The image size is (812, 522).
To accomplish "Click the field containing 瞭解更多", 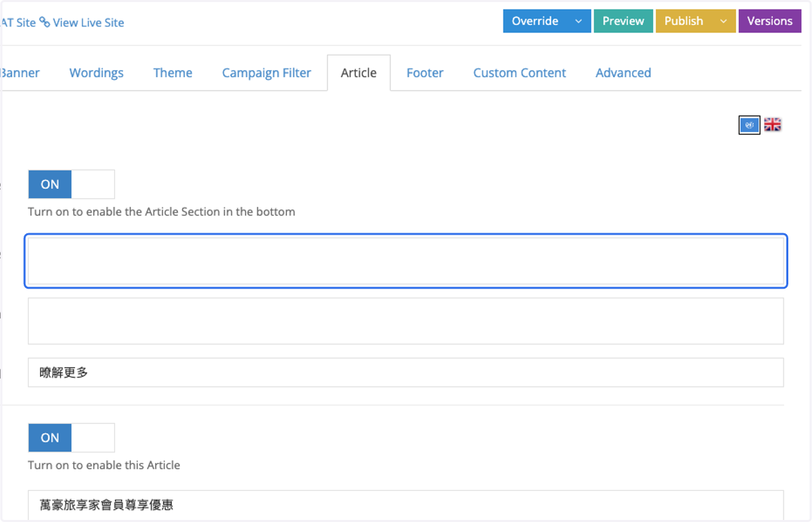I will point(406,373).
